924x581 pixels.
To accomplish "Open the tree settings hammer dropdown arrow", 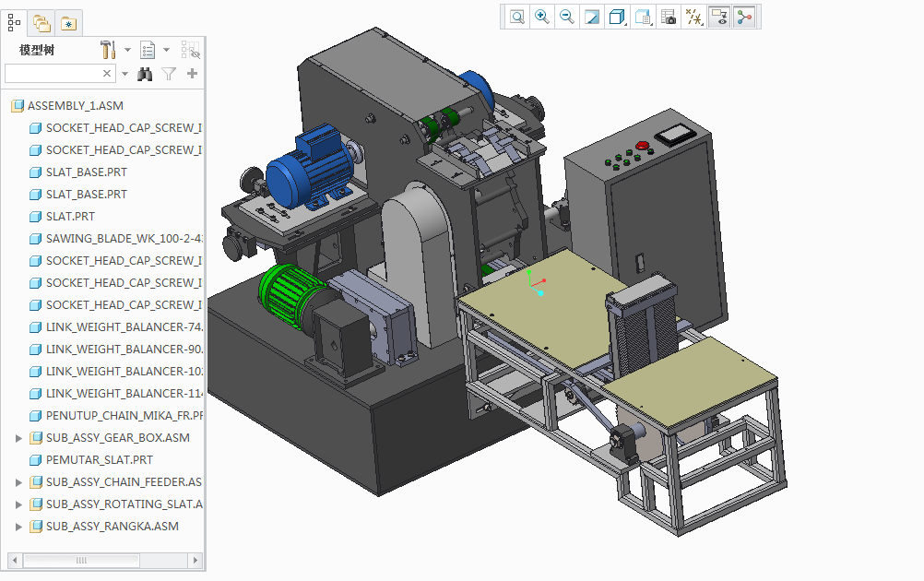I will point(127,50).
